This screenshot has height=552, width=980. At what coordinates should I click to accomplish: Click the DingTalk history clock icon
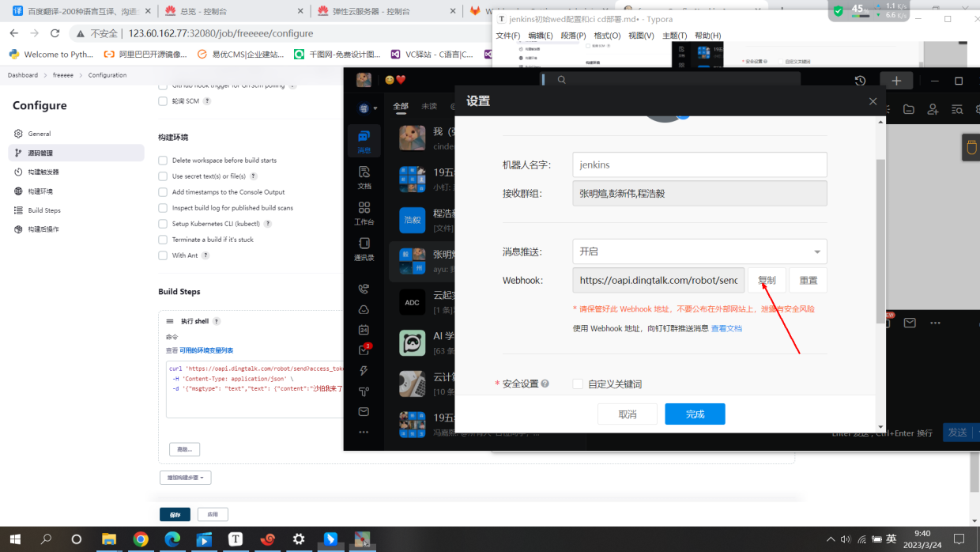tap(860, 81)
